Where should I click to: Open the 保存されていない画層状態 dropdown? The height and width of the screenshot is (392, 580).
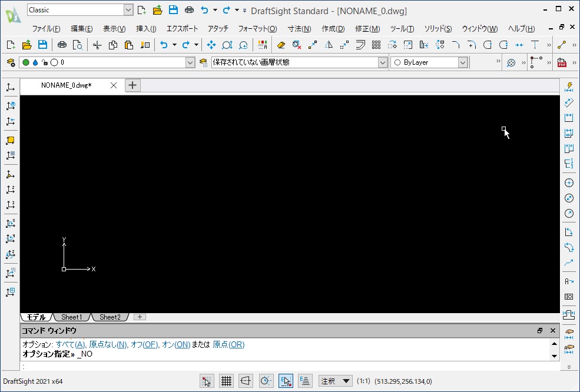tap(383, 62)
